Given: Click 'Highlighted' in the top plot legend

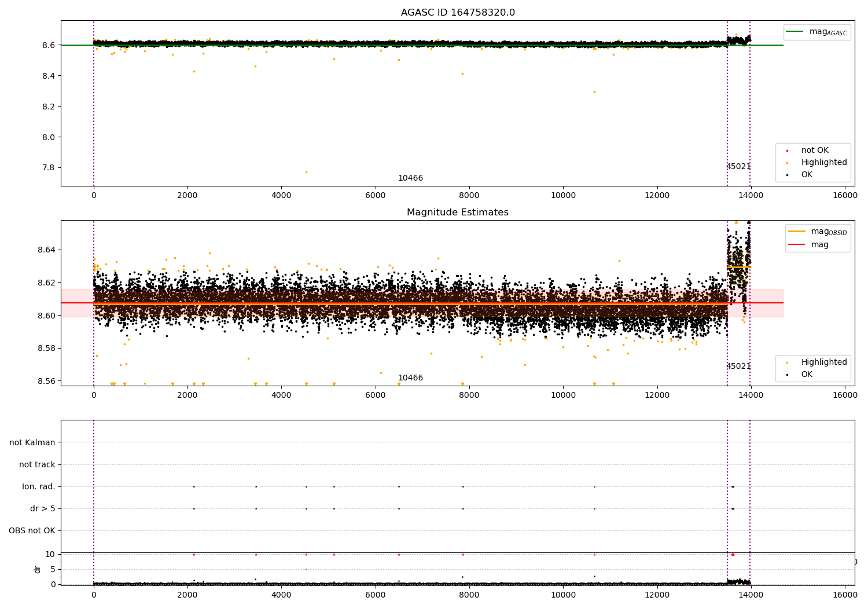Looking at the screenshot, I should 824,163.
